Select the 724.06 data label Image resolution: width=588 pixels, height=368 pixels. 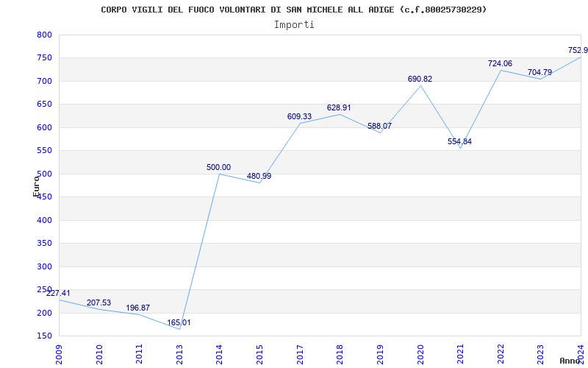coord(500,63)
